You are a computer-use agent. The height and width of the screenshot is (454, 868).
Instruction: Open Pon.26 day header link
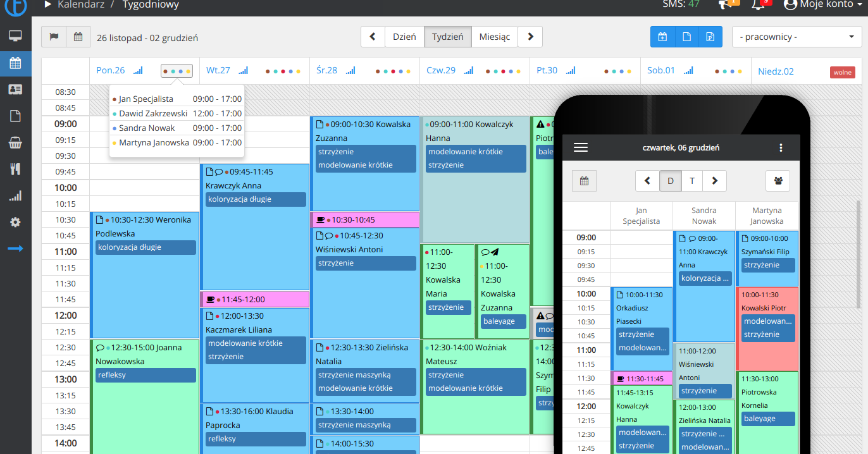pos(111,71)
